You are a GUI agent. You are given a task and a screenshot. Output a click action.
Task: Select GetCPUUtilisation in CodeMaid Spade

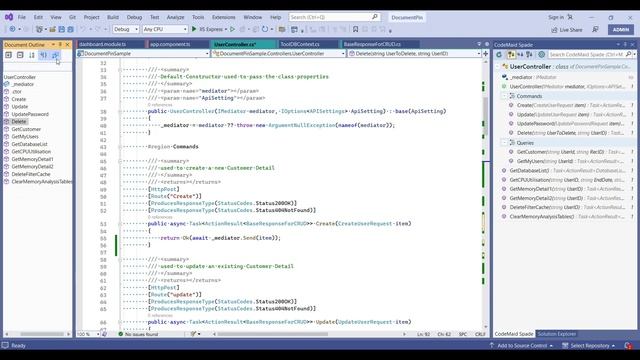(567, 180)
